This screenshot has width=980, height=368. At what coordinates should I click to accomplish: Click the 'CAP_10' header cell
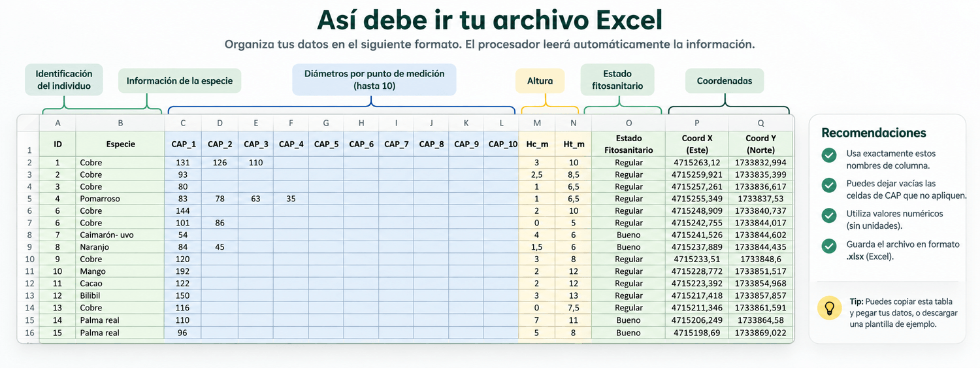(x=502, y=144)
